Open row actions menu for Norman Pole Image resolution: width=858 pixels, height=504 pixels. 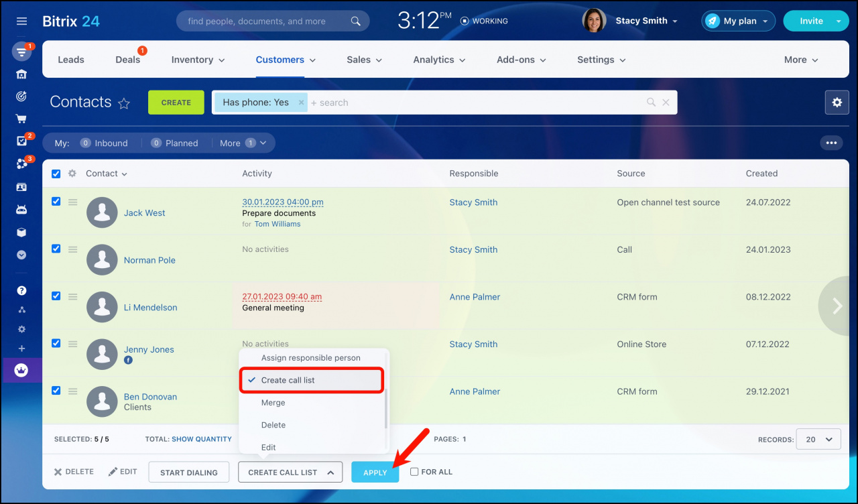[x=72, y=249]
